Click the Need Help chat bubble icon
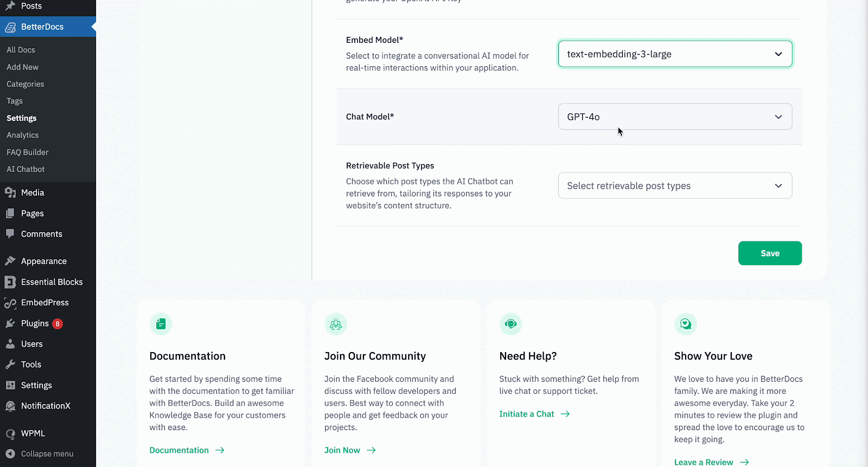The image size is (868, 467). [510, 324]
